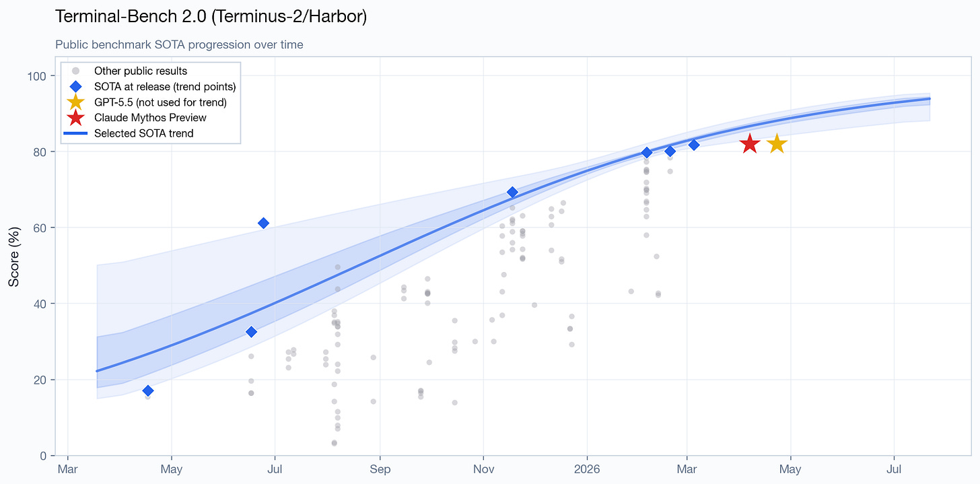The height and width of the screenshot is (484, 980).
Task: Click the subtitle about SOTA progression
Action: (179, 45)
